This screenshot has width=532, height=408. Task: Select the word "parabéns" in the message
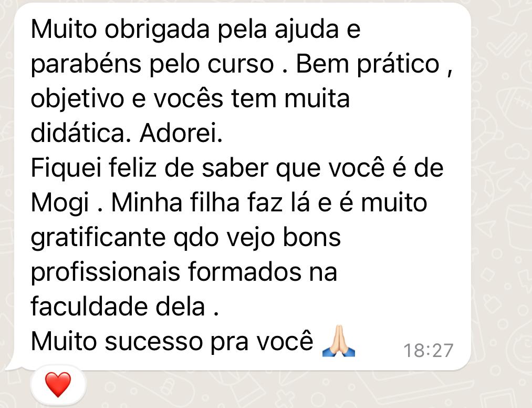pos(86,65)
